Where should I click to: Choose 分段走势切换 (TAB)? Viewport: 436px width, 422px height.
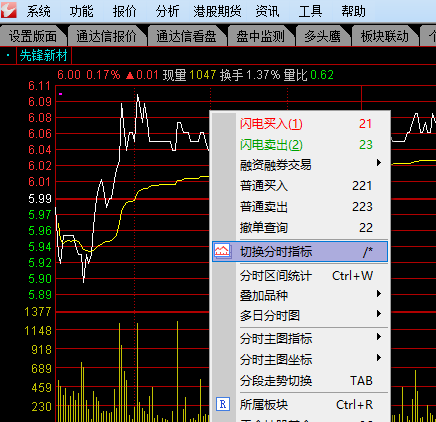(301, 380)
